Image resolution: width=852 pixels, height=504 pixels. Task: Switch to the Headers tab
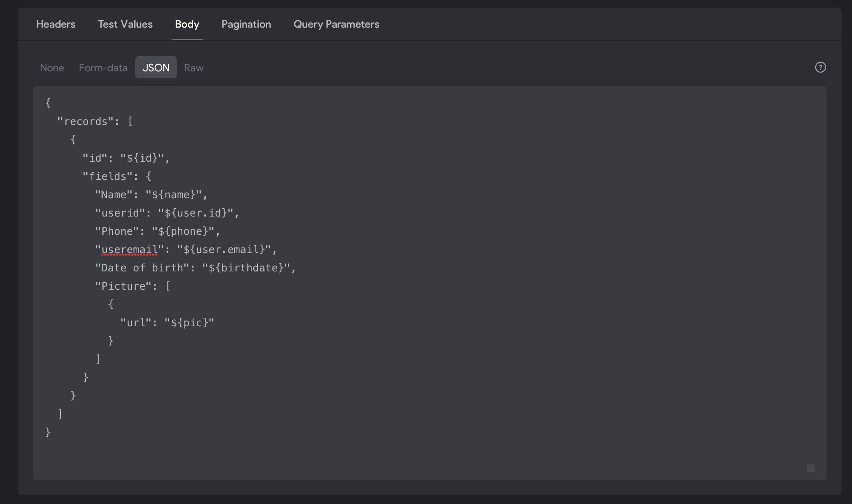click(56, 24)
